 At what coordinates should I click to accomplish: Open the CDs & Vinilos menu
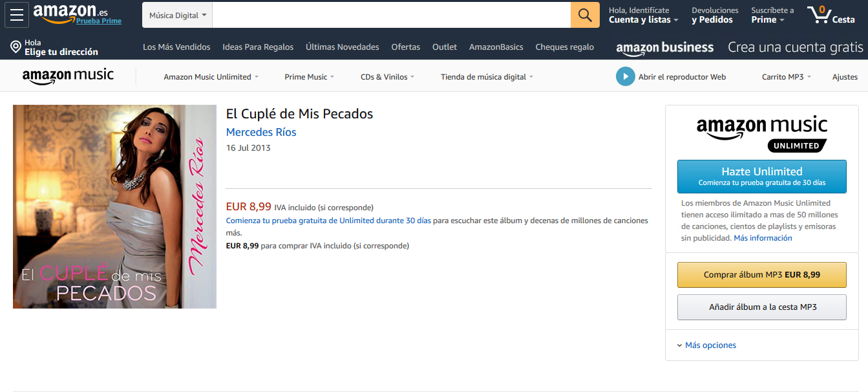click(x=387, y=77)
